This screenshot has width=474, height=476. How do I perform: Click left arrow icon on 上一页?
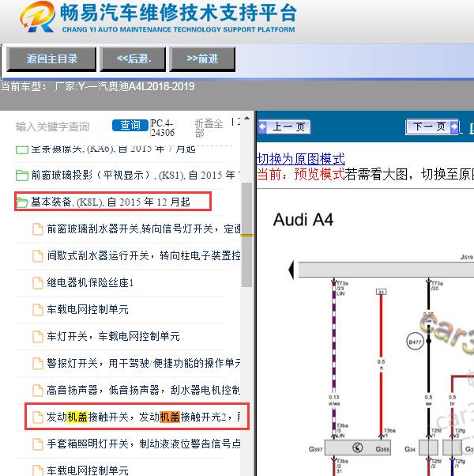(262, 127)
